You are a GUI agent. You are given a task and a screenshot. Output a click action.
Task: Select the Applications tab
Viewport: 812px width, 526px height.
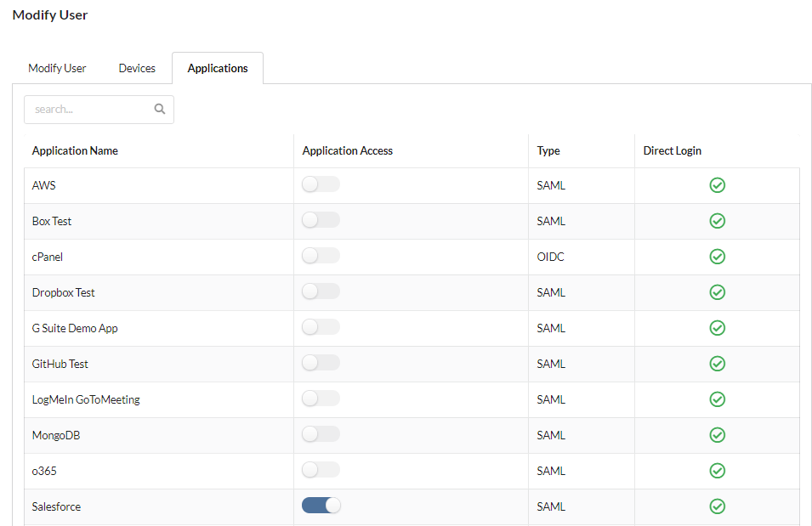point(218,68)
